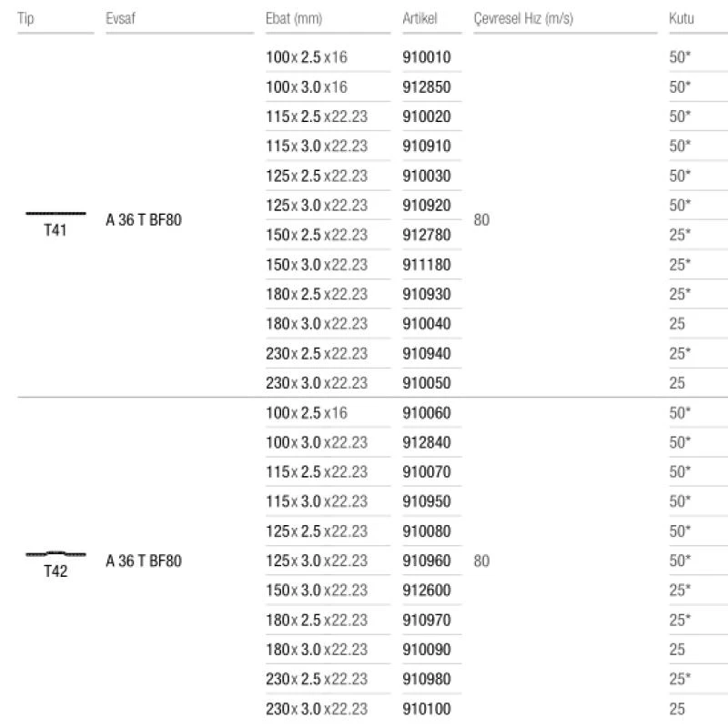
Task: Select article number 910010
Action: point(427,57)
